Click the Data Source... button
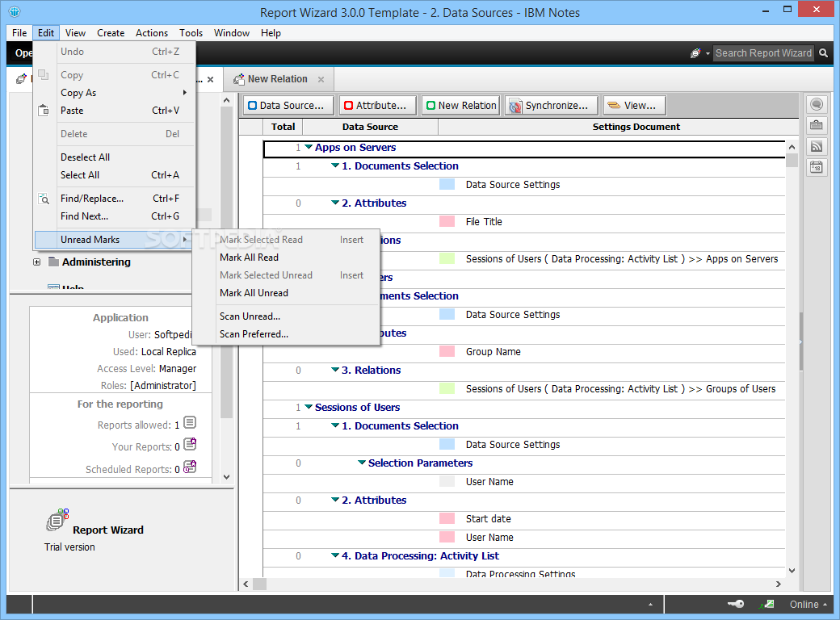 coord(289,106)
